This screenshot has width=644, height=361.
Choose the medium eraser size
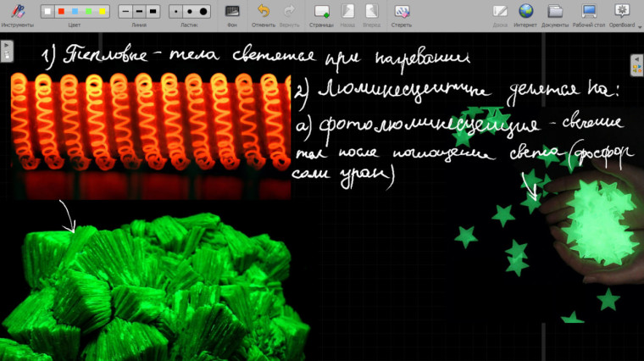[x=189, y=12]
